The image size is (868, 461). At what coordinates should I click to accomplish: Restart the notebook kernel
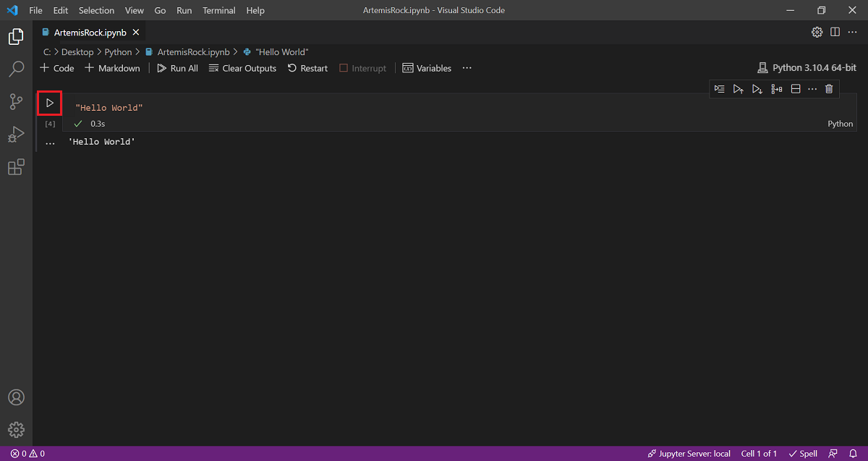[x=307, y=68]
